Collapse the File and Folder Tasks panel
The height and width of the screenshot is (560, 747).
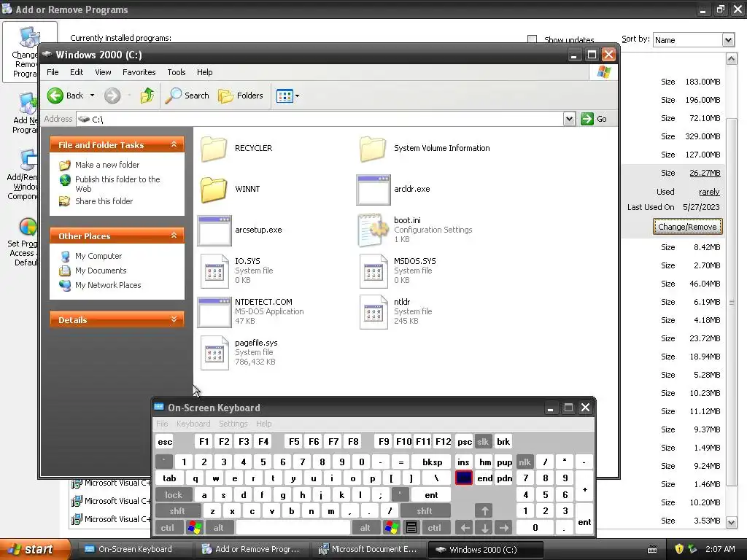pos(174,144)
